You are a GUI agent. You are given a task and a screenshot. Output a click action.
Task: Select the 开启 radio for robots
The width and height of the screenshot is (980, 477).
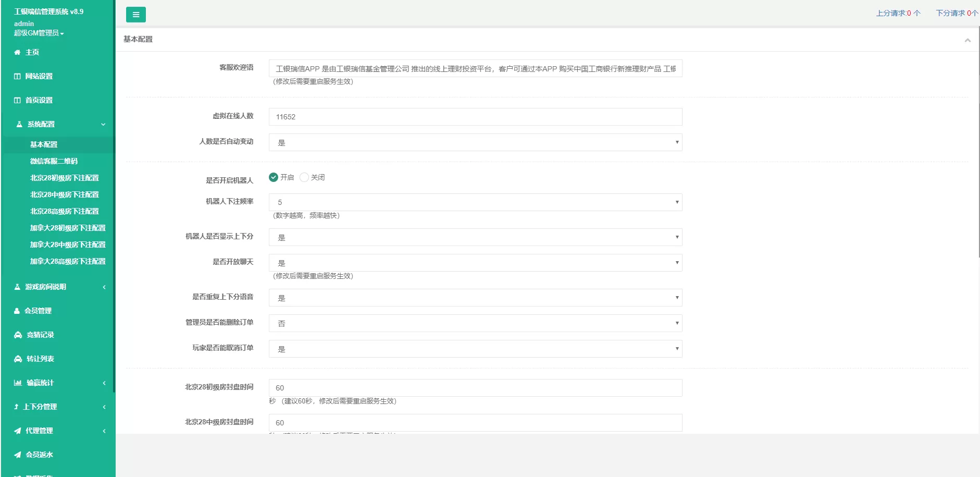click(x=274, y=177)
